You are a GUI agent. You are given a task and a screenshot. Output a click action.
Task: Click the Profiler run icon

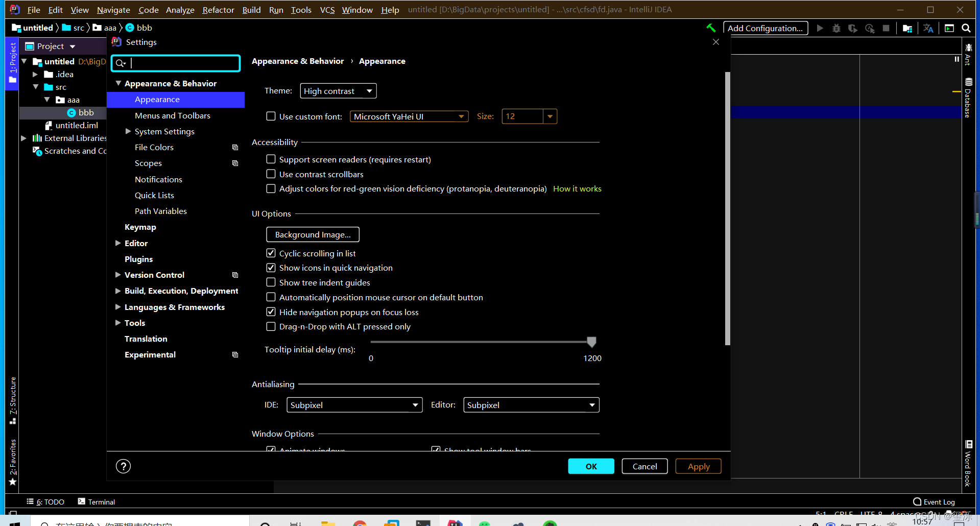(870, 28)
